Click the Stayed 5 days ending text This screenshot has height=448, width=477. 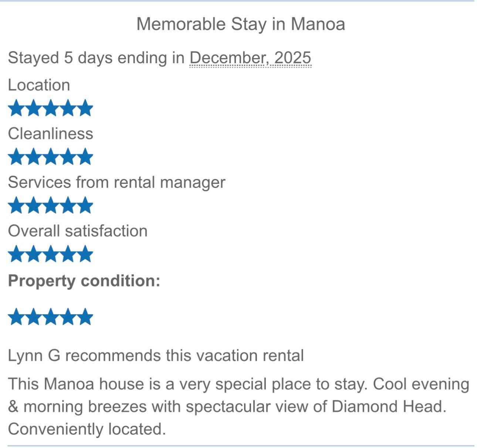click(x=96, y=58)
